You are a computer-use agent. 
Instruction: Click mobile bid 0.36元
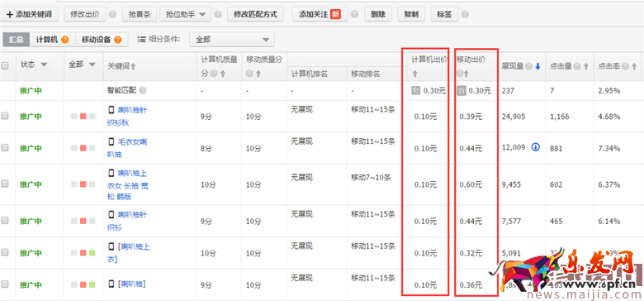[x=471, y=284]
